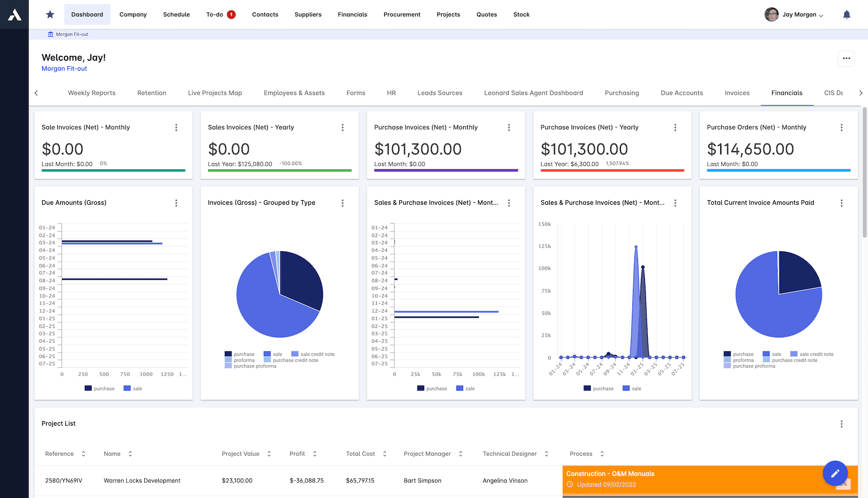Open the Morgan Fit-out project link
The image size is (868, 498).
click(x=64, y=68)
